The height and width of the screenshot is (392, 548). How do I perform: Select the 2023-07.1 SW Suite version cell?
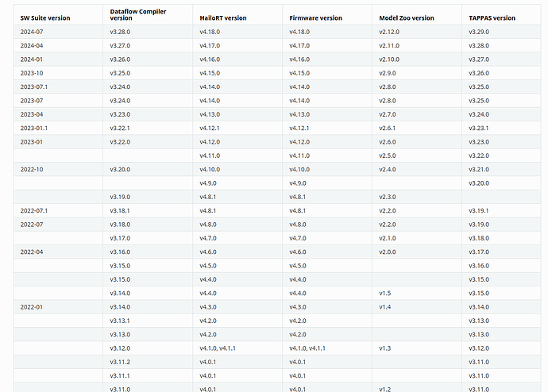[34, 86]
